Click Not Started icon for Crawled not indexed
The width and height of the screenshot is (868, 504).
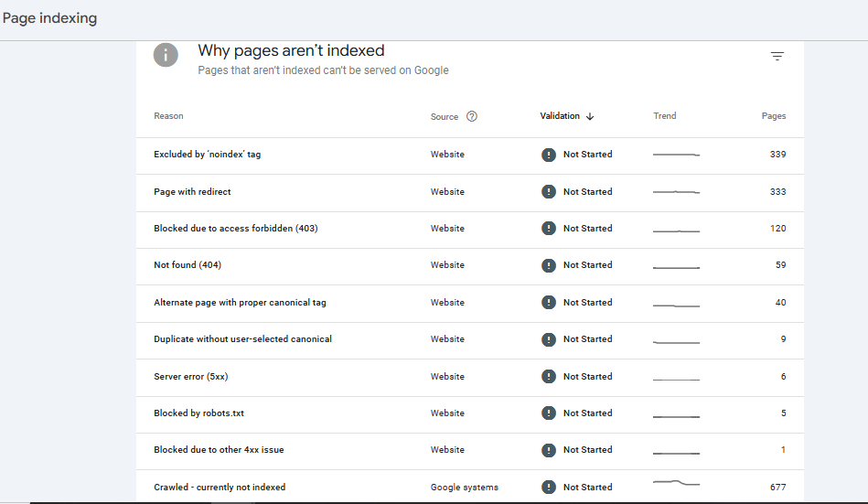tap(549, 488)
